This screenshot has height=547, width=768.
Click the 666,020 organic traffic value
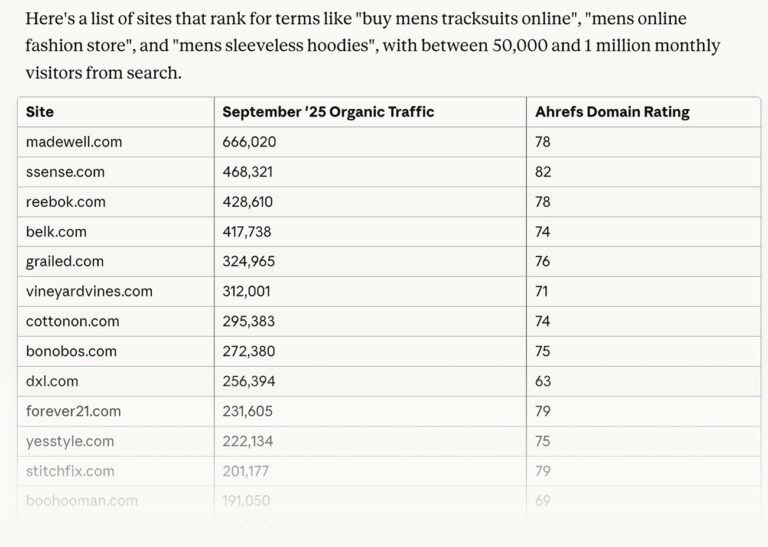coord(249,142)
